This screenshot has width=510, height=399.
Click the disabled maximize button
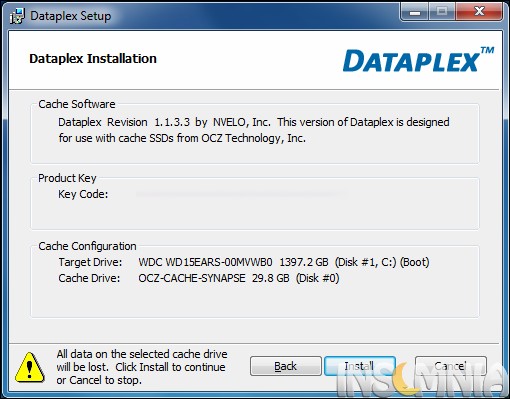442,12
